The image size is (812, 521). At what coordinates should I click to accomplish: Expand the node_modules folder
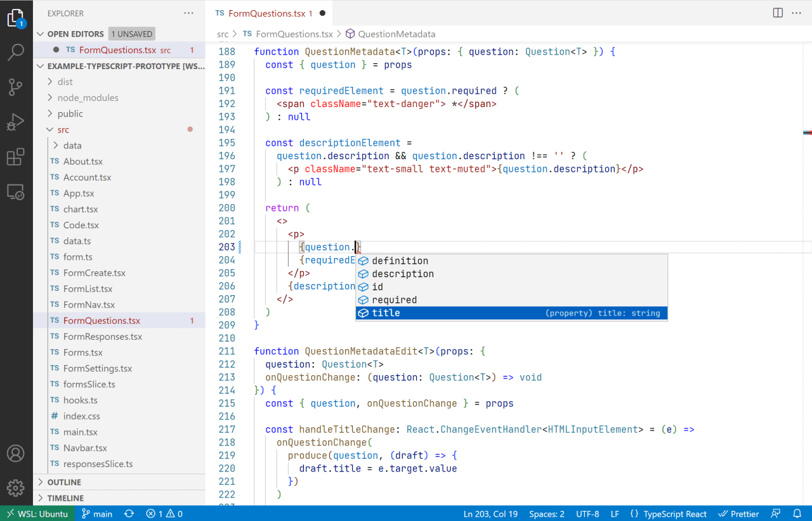pyautogui.click(x=88, y=97)
